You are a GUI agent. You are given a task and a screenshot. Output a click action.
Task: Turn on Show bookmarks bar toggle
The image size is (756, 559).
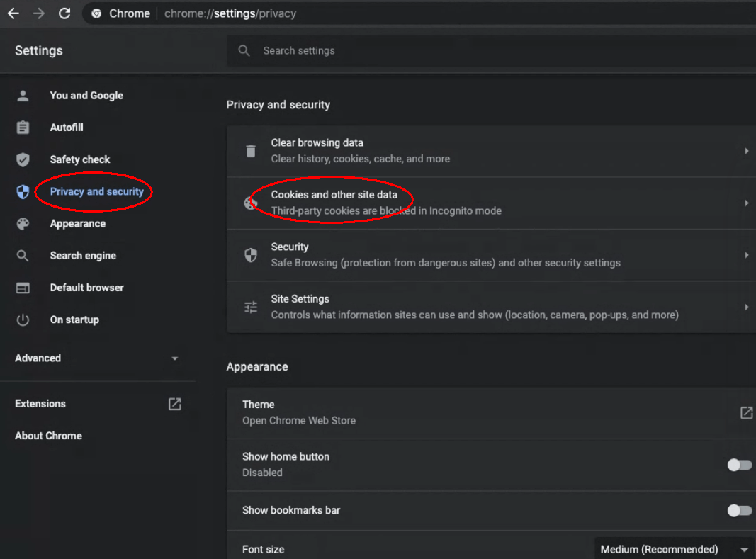[x=739, y=510]
